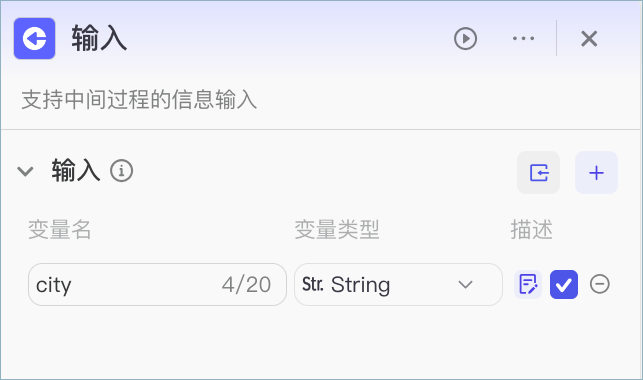Click the 输入 panel title text
643x380 pixels.
click(99, 38)
